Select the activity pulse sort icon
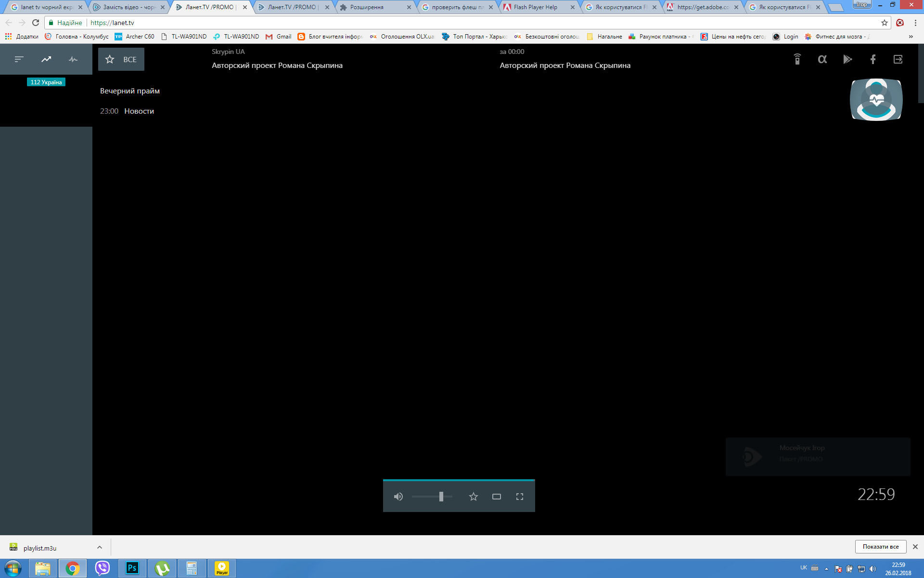Viewport: 924px width, 578px height. pyautogui.click(x=73, y=59)
